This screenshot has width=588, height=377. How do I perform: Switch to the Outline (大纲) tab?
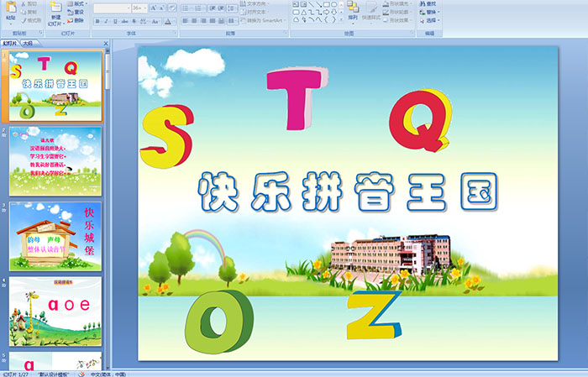[x=27, y=43]
